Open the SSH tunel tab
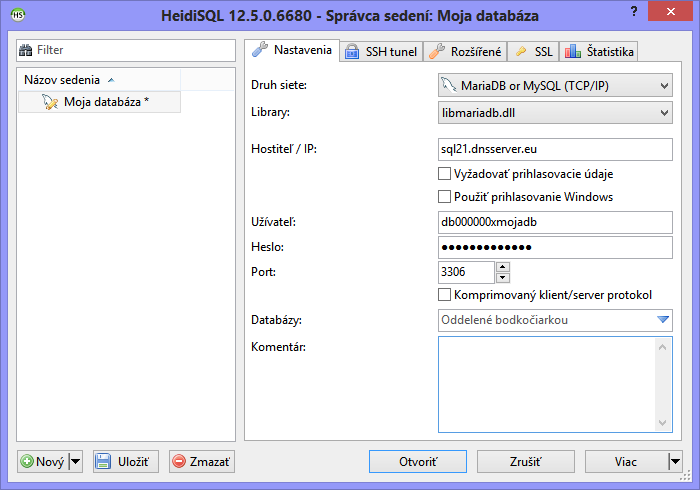 381,52
